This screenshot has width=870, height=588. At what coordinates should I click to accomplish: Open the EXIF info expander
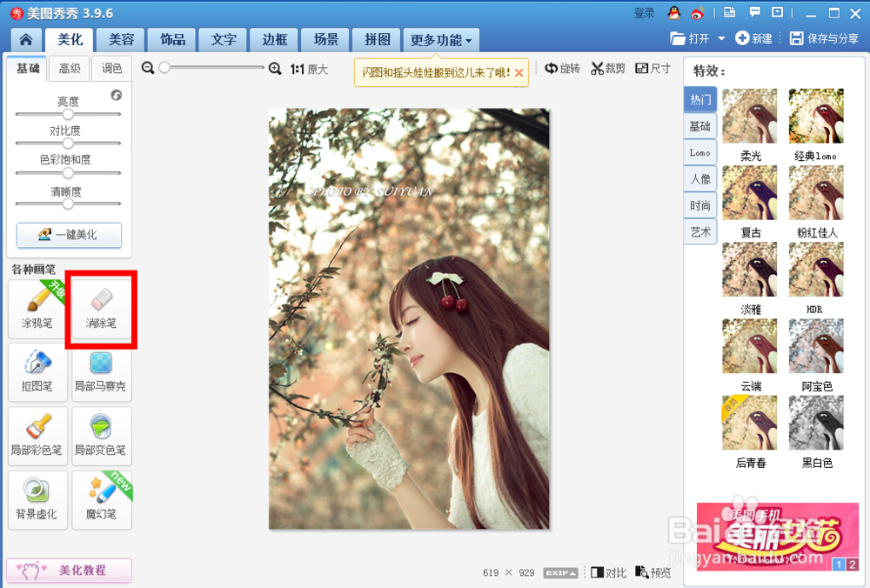[560, 572]
